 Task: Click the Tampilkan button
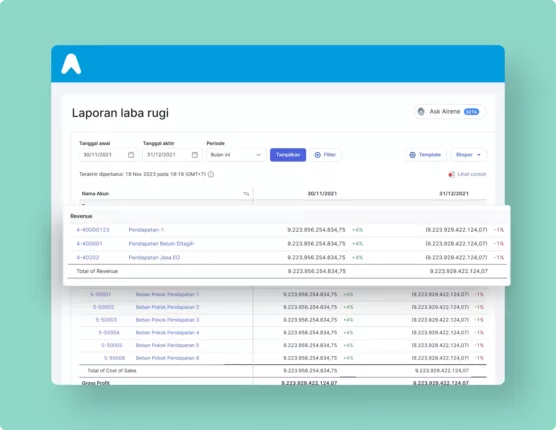(x=288, y=155)
